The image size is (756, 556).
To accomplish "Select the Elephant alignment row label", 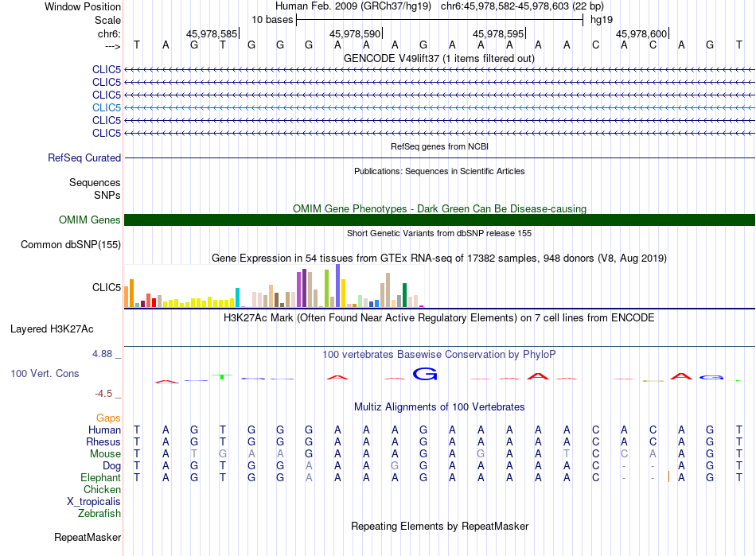I will [100, 477].
